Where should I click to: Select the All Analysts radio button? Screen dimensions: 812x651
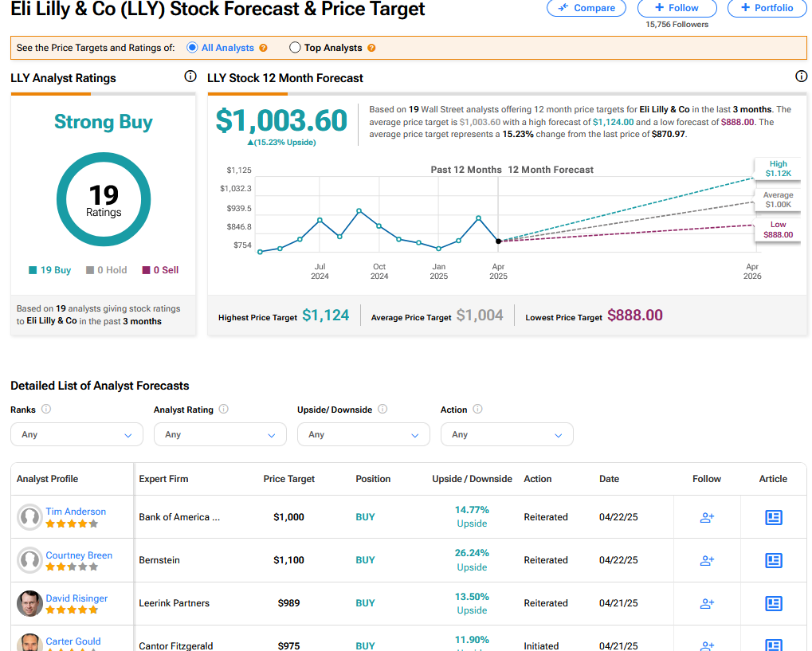(192, 48)
